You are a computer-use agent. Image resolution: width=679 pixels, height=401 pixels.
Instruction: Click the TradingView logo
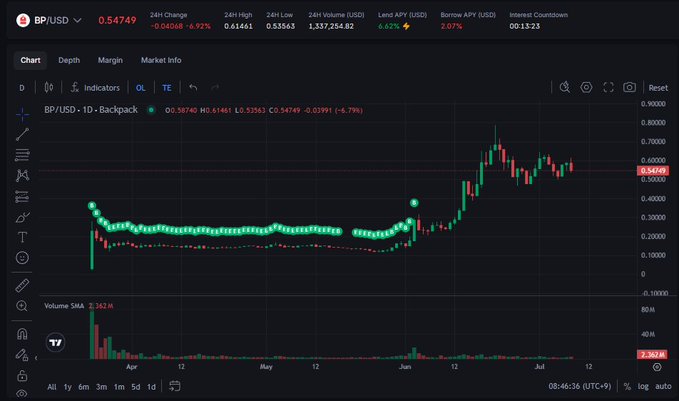pos(55,343)
